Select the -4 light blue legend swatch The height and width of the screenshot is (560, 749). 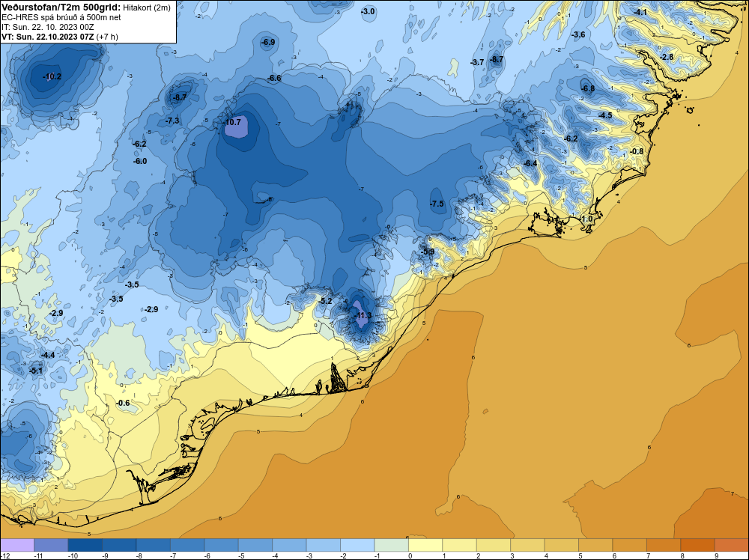289,545
